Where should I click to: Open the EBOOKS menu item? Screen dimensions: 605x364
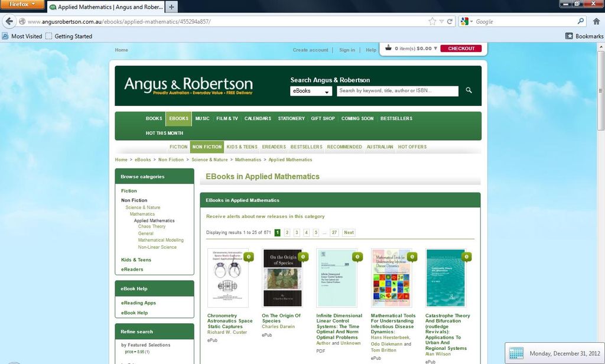178,119
